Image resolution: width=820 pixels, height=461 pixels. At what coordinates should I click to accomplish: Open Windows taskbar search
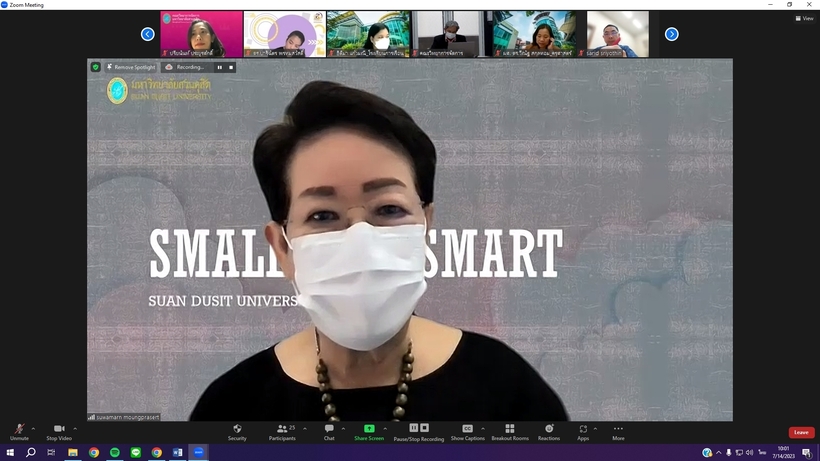(31, 452)
